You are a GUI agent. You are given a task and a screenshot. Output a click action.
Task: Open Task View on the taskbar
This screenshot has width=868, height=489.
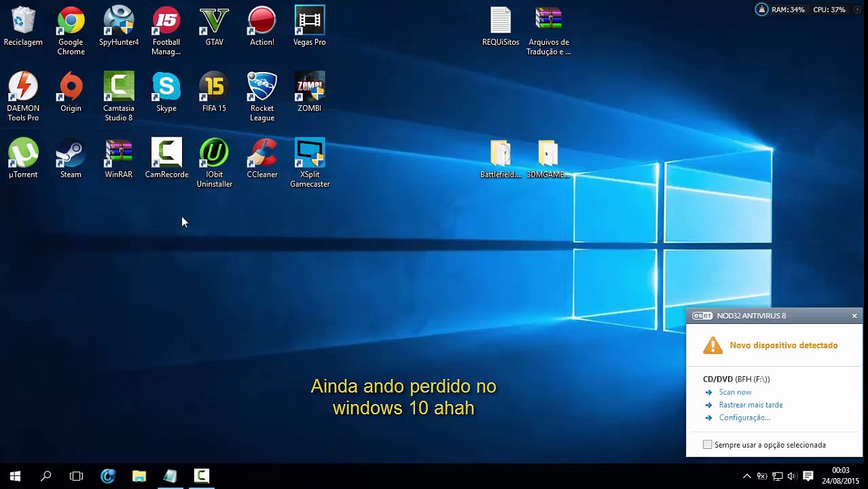(x=76, y=476)
